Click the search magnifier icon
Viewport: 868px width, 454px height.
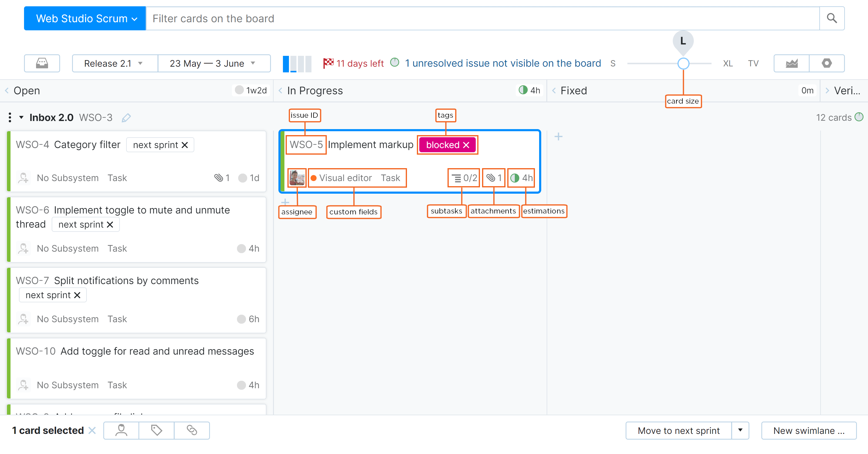pyautogui.click(x=831, y=18)
